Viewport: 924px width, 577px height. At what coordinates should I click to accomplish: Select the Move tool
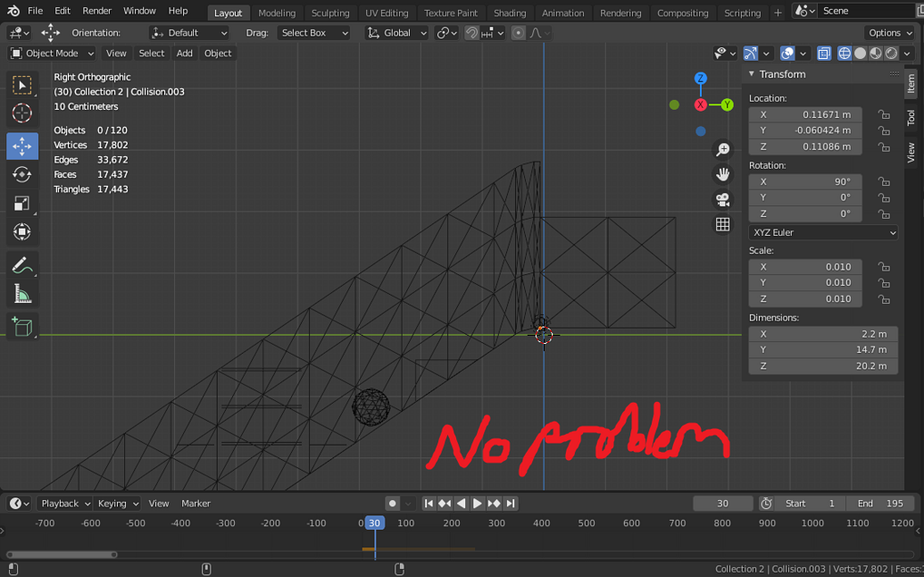point(22,146)
